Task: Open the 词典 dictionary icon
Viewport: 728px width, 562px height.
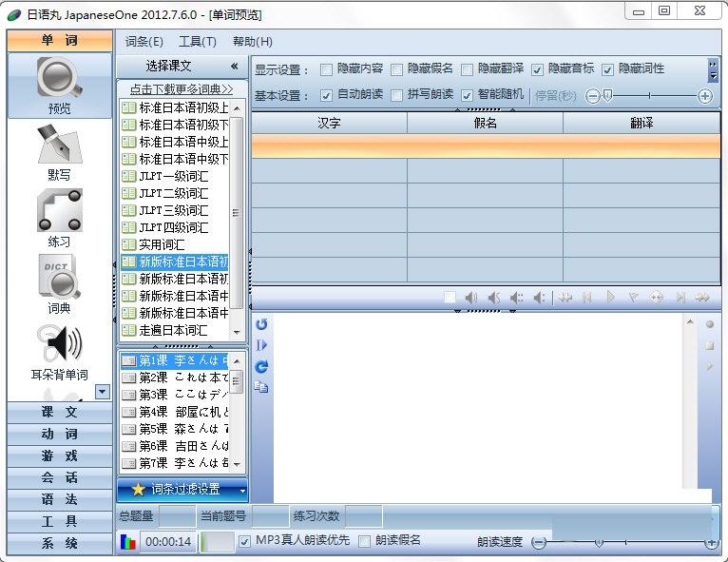Action: [x=60, y=284]
